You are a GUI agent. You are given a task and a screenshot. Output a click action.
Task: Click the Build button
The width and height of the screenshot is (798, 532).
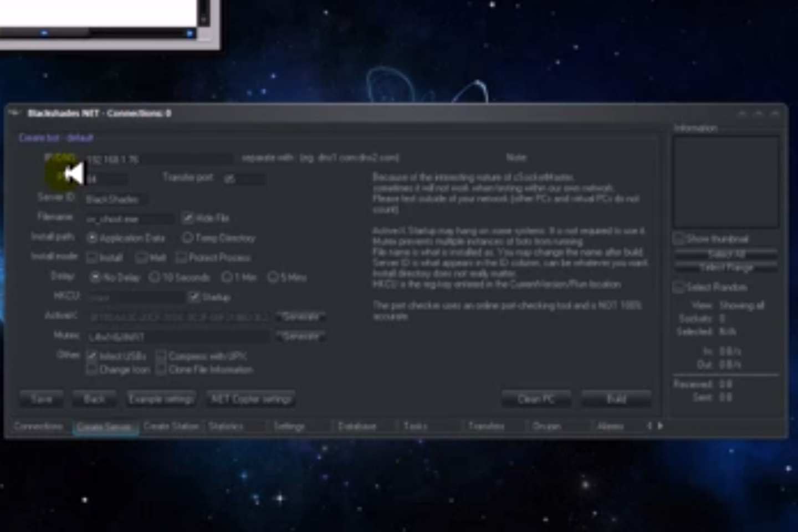pyautogui.click(x=615, y=398)
